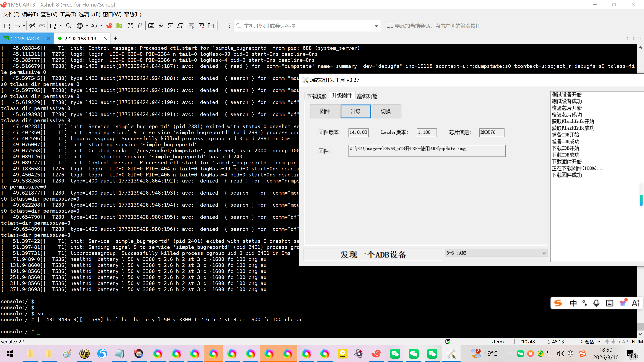The height and width of the screenshot is (362, 644).
Task: Expand the font Aa dropdown arrow
Action: (x=101, y=26)
